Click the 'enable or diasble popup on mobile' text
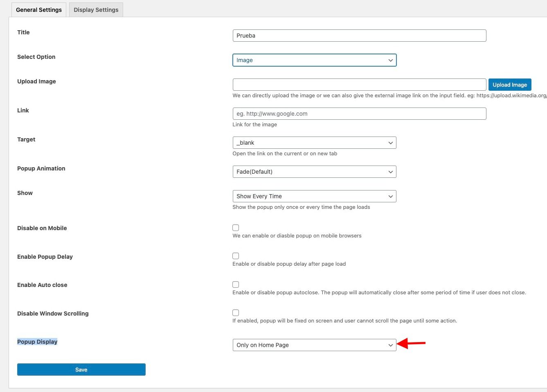This screenshot has width=547, height=392. [297, 236]
